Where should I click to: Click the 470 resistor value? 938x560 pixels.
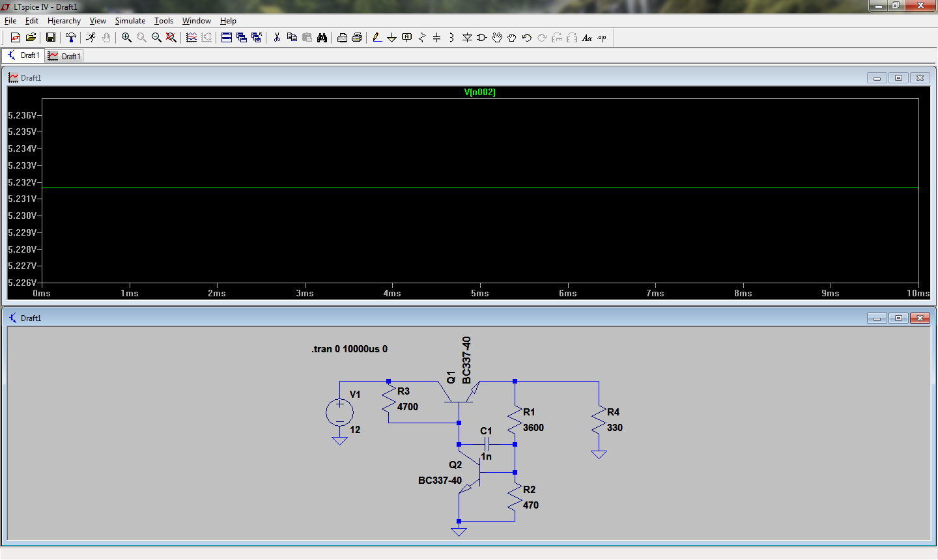(x=531, y=505)
